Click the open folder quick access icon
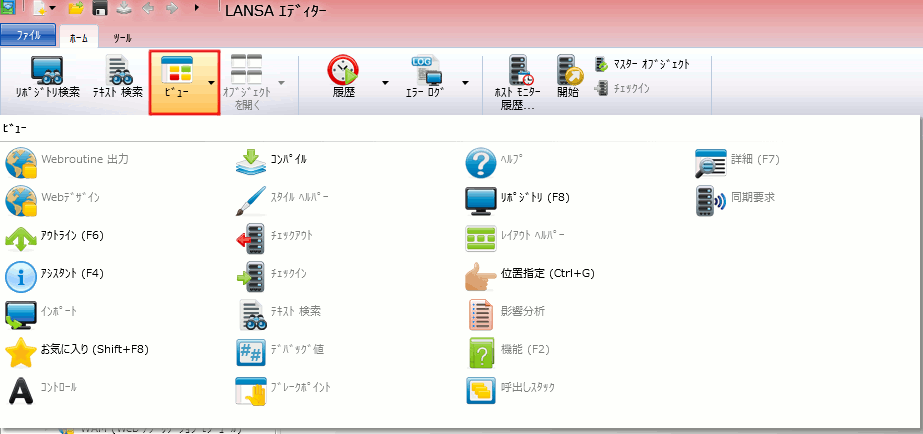The height and width of the screenshot is (434, 923). pos(76,8)
